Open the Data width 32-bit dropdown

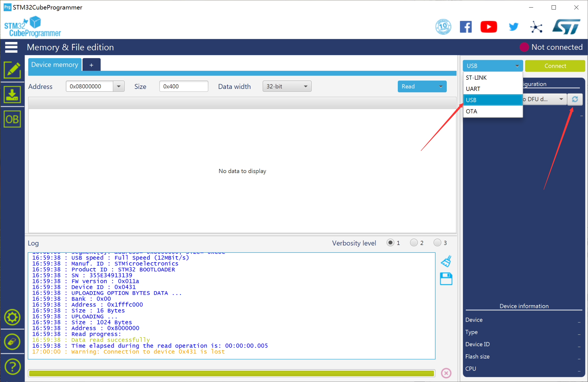click(287, 86)
